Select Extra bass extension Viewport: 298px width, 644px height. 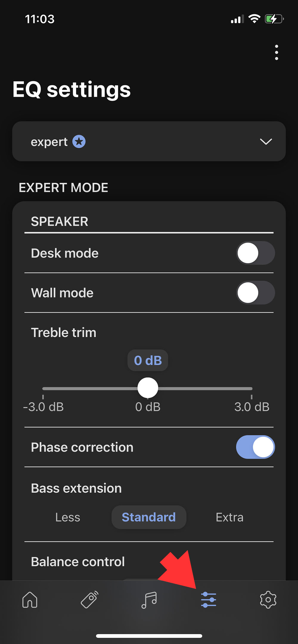(229, 517)
